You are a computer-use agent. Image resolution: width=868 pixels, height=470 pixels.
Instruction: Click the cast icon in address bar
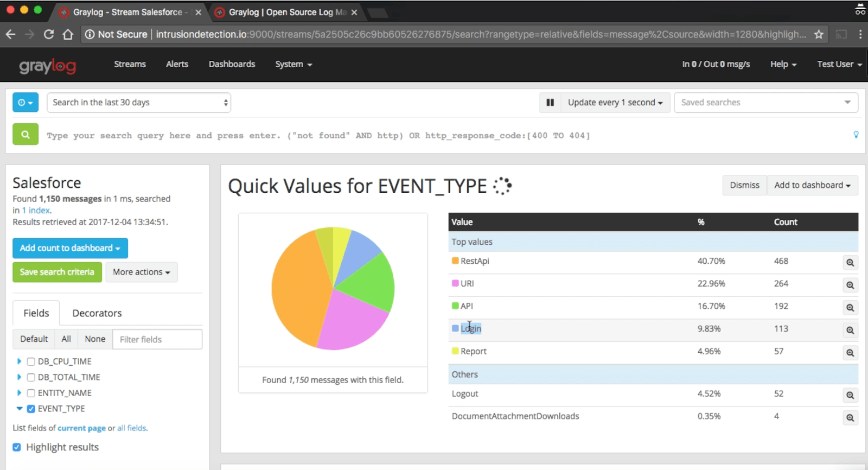(x=841, y=34)
